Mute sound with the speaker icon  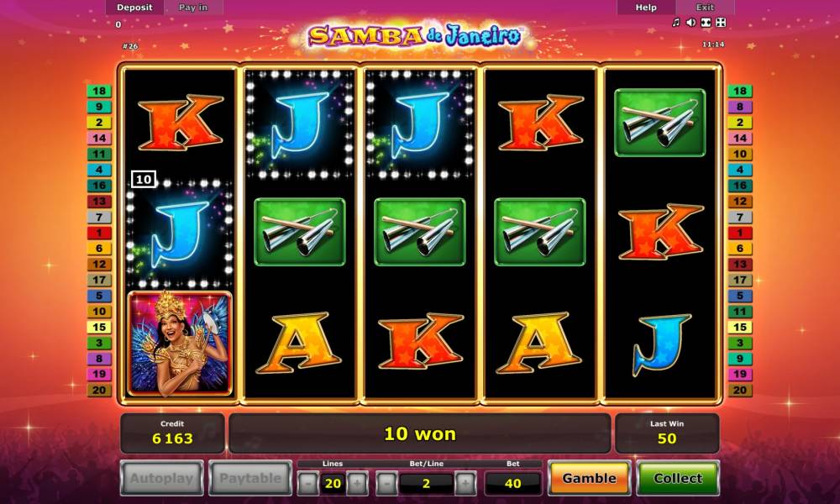(691, 23)
